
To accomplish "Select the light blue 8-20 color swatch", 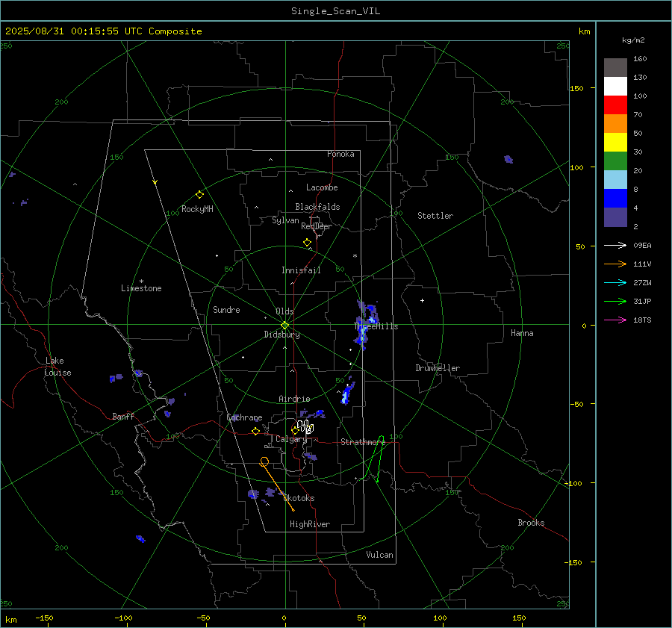I will coord(615,180).
